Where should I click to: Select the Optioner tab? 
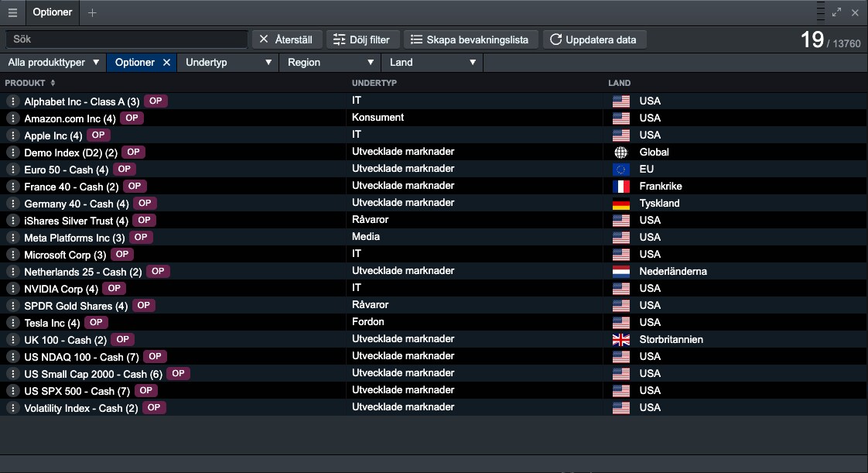tap(52, 12)
